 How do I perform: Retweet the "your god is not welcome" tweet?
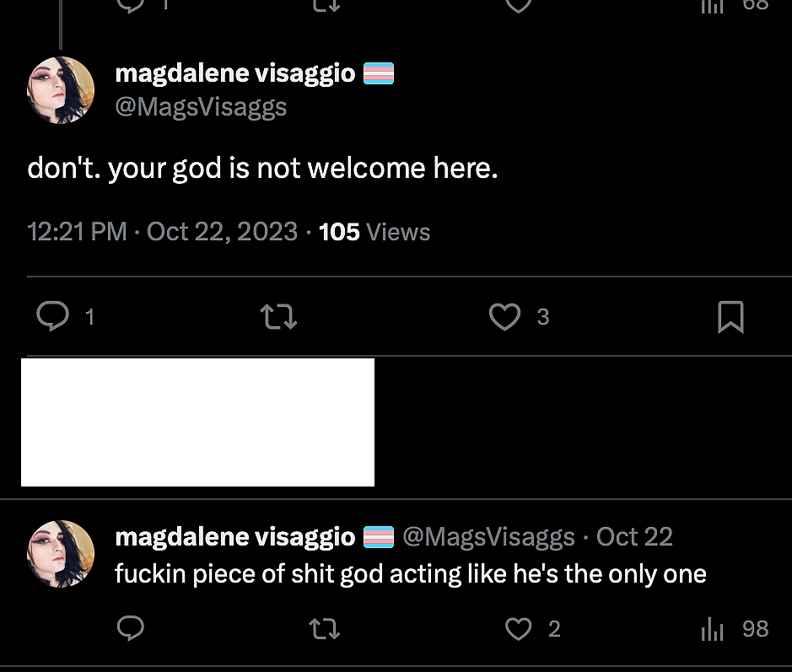(x=278, y=317)
